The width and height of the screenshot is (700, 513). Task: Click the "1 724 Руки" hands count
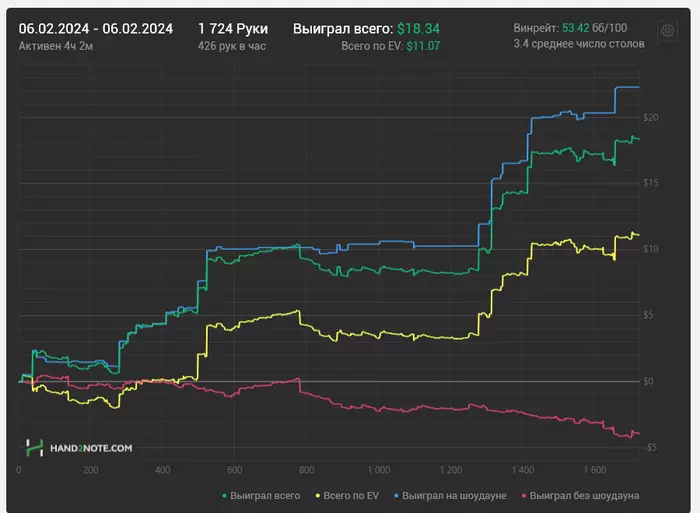(233, 29)
